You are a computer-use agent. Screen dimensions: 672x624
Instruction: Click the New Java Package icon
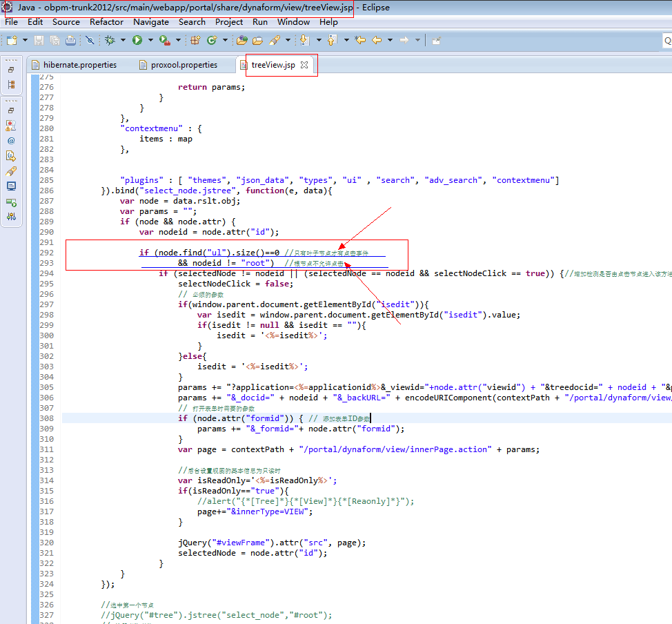tap(195, 40)
